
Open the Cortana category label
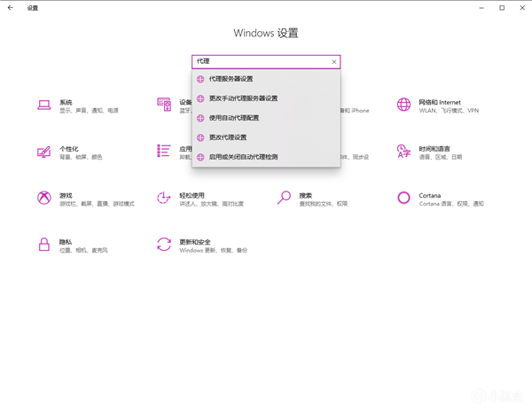pos(429,195)
